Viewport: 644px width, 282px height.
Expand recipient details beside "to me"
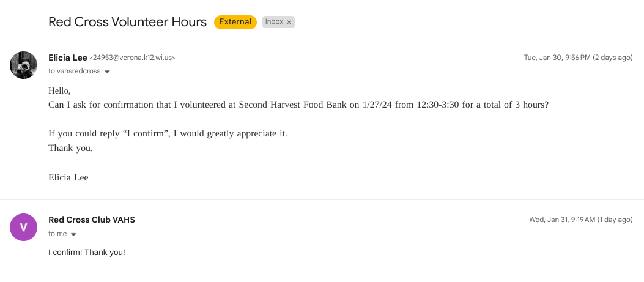point(73,234)
